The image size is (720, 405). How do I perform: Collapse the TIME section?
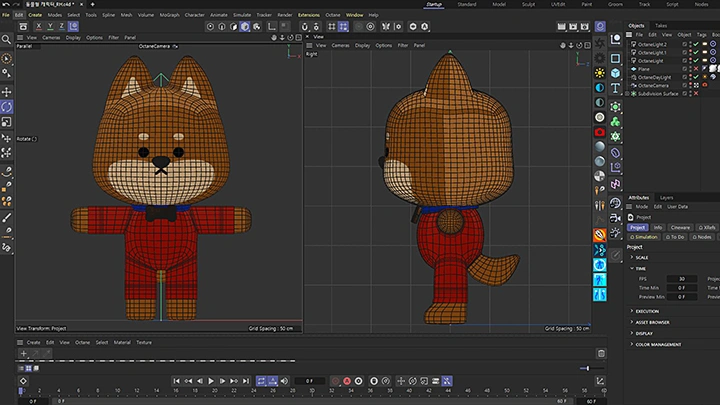click(x=632, y=269)
